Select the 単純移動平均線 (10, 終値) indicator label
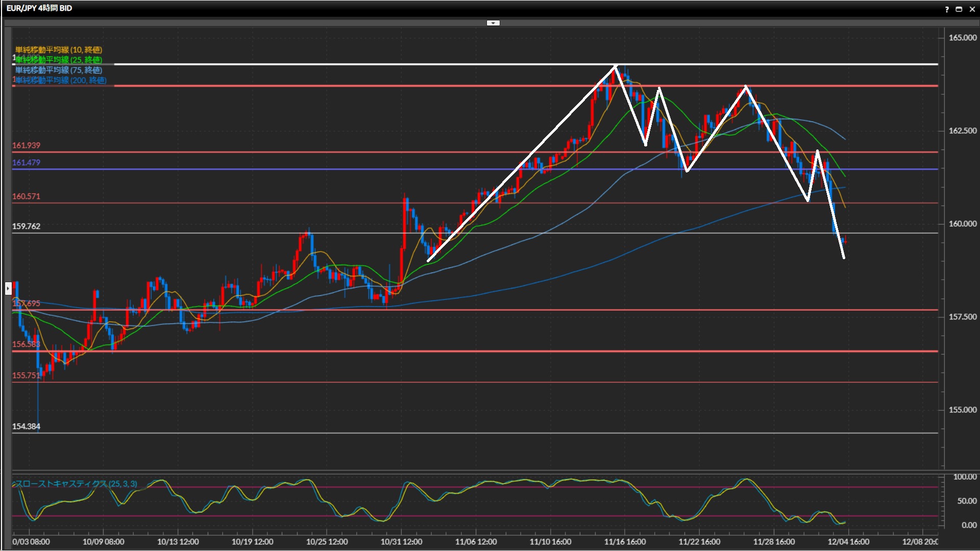The image size is (980, 551). click(59, 49)
